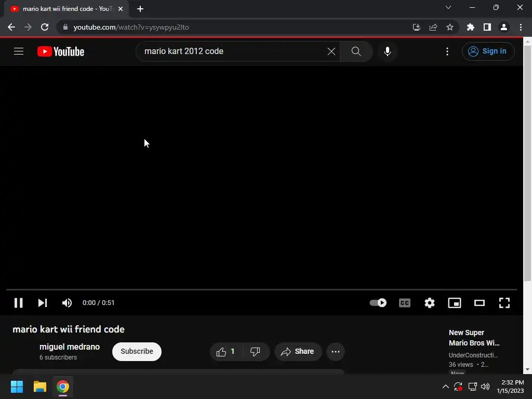Open volume control in system tray

coord(485,387)
